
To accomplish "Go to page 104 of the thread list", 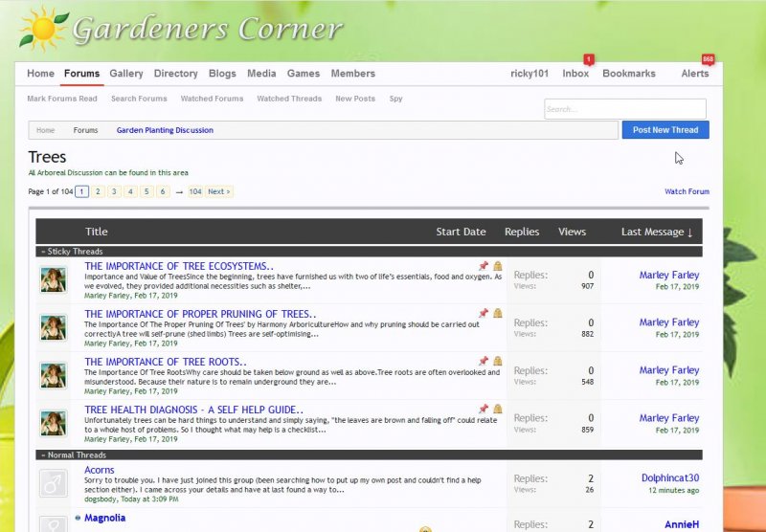I will pyautogui.click(x=194, y=191).
